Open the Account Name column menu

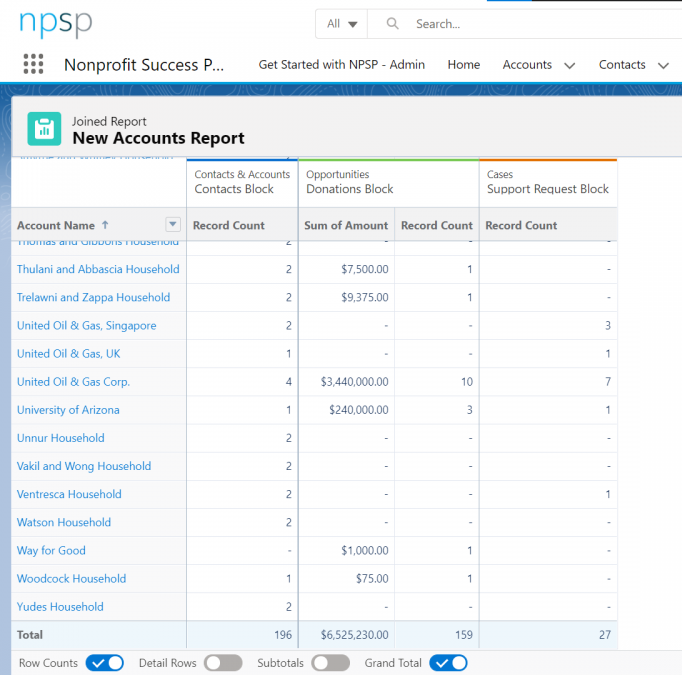coord(173,224)
